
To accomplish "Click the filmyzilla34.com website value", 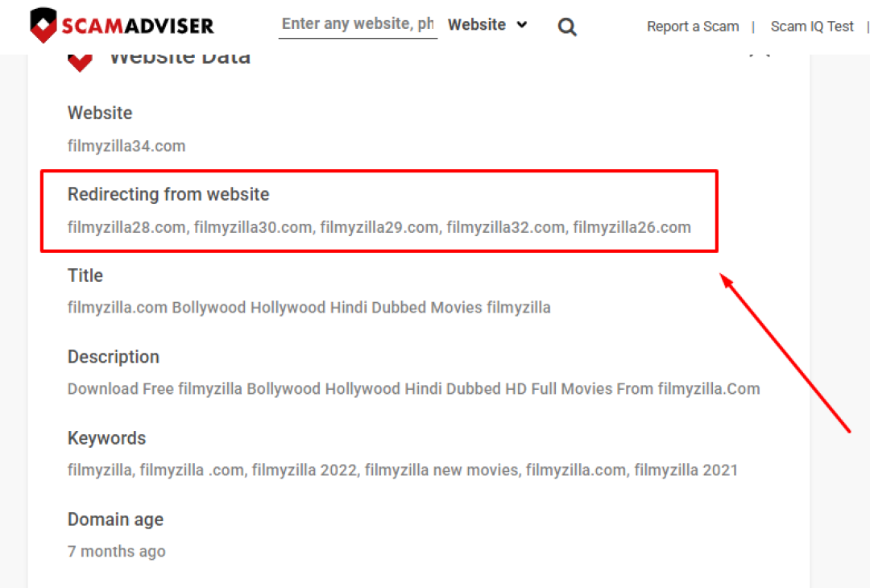I will pos(126,146).
